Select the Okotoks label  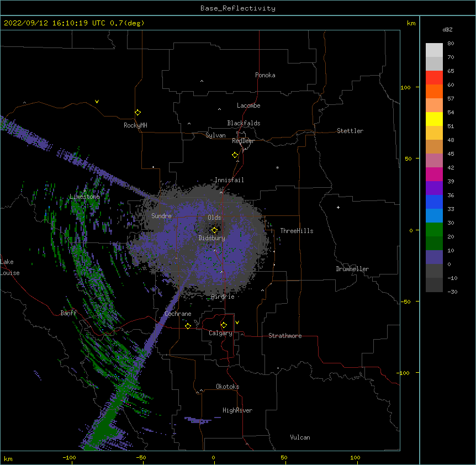(228, 387)
